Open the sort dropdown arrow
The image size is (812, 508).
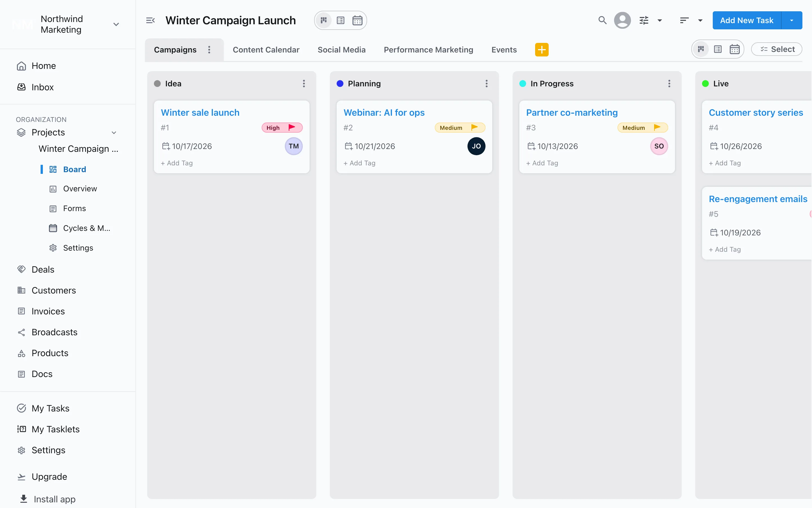pos(700,21)
